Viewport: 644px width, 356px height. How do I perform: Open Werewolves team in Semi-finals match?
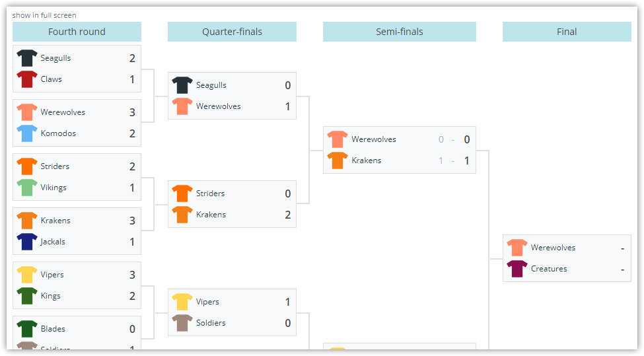374,139
